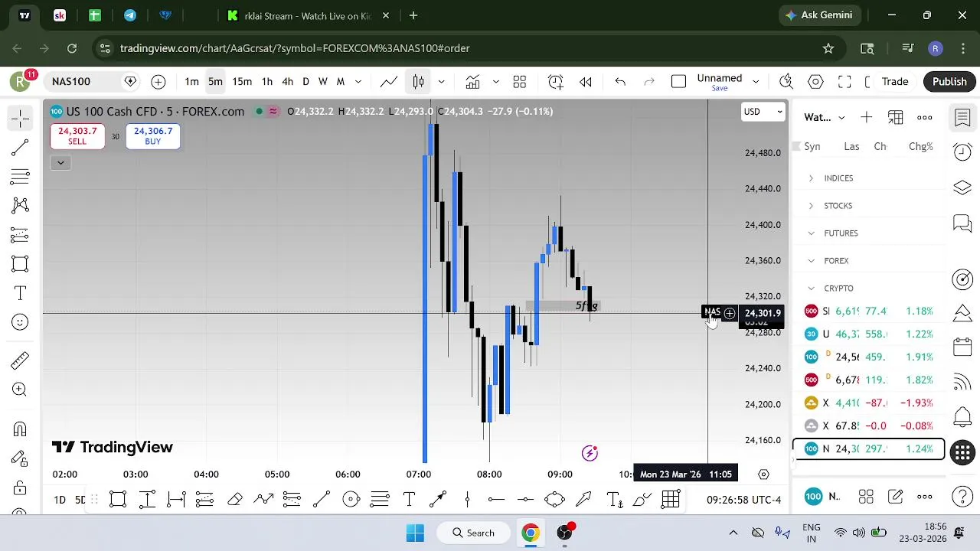The height and width of the screenshot is (551, 980).
Task: Open Windows Start menu
Action: pyautogui.click(x=415, y=533)
